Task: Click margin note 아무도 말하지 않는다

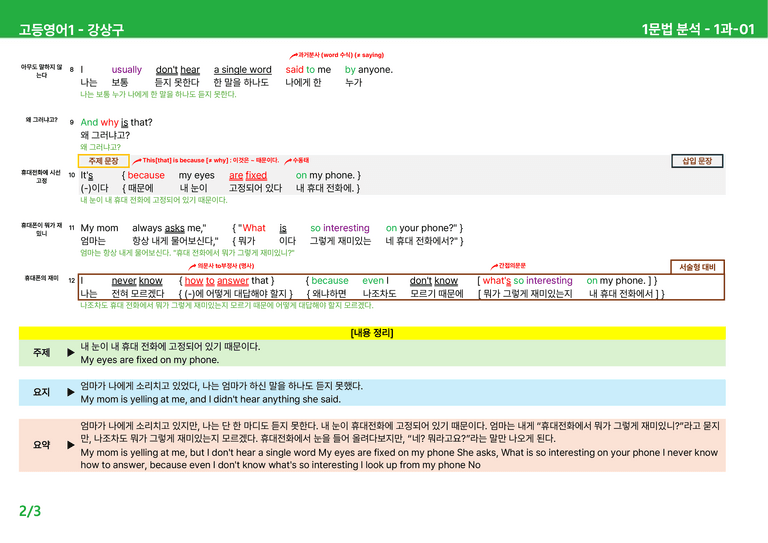Action: click(x=42, y=71)
